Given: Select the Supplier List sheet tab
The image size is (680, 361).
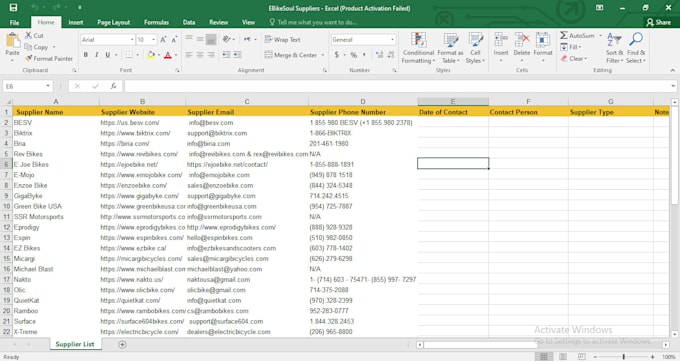Looking at the screenshot, I should tap(75, 344).
